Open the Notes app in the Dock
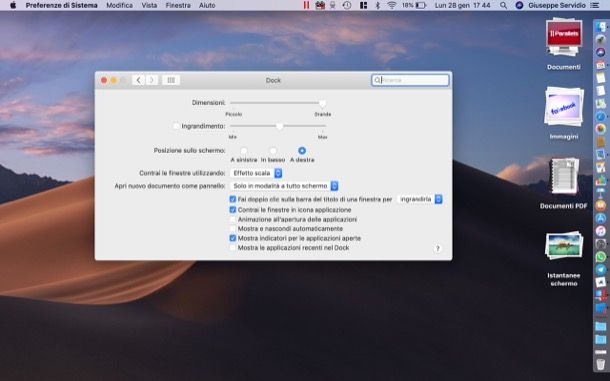 [x=601, y=78]
